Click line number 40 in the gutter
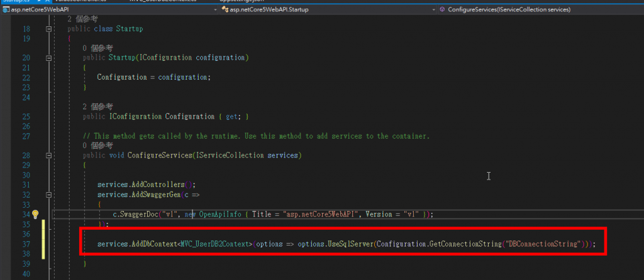The image size is (644, 280). point(26,274)
